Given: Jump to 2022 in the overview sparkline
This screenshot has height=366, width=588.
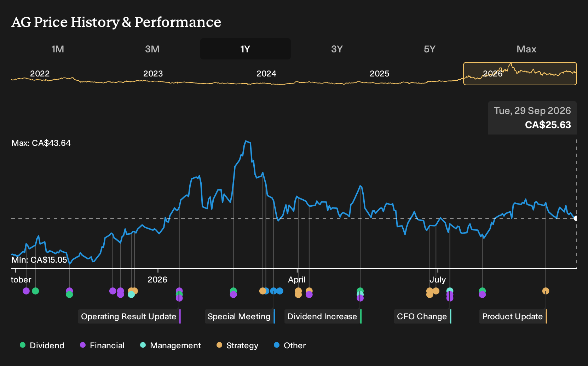Looking at the screenshot, I should [40, 74].
